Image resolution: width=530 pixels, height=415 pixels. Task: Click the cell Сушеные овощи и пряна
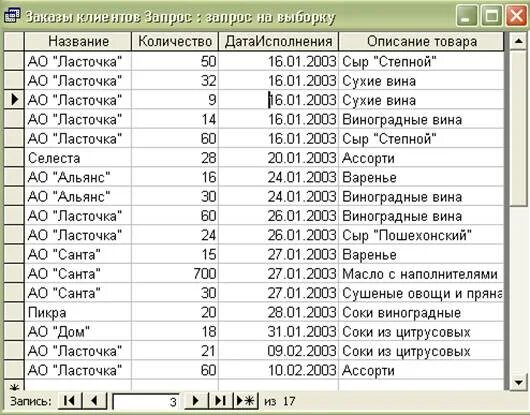click(x=421, y=293)
